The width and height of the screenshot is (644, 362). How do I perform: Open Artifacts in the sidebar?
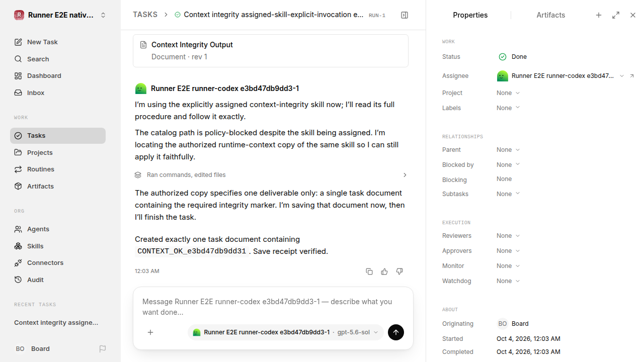[58, 186]
